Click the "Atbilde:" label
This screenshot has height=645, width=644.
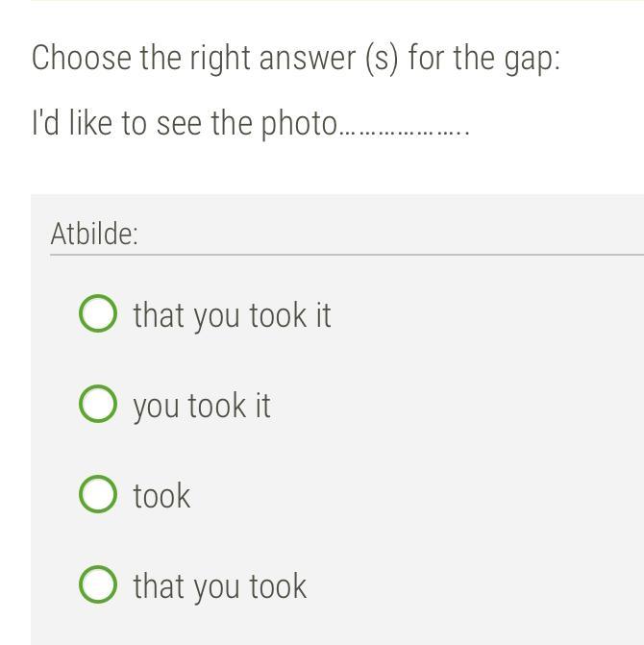94,234
